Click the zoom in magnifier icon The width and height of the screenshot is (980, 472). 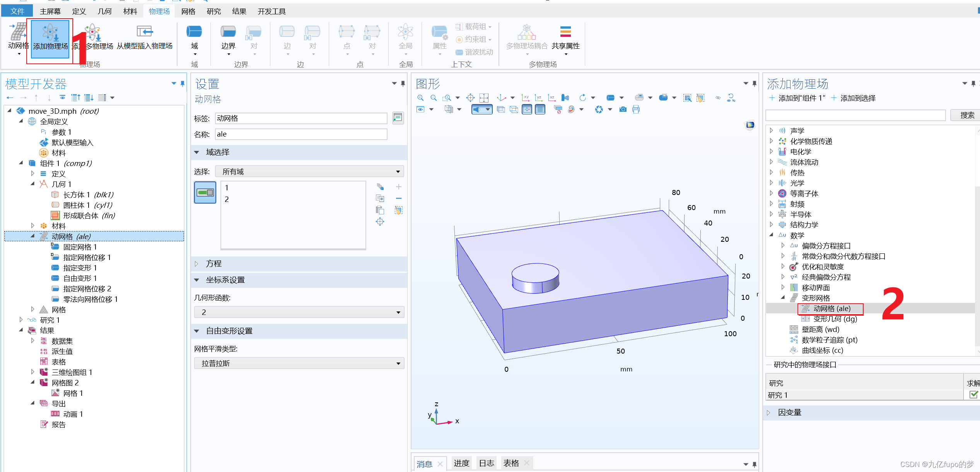click(420, 98)
